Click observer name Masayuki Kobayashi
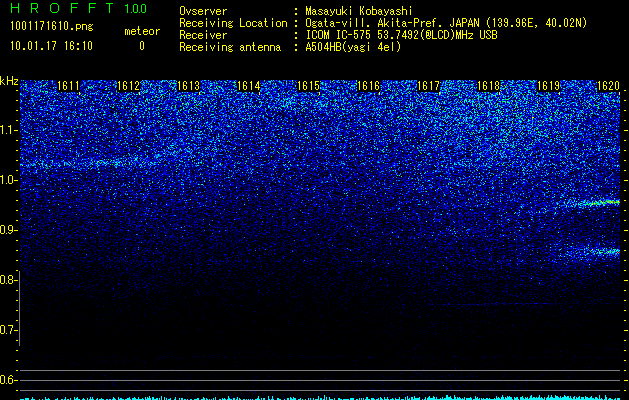Viewport: 629px width, 400px height. pyautogui.click(x=359, y=11)
